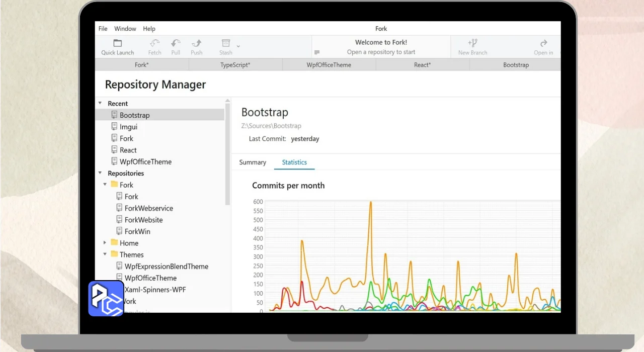Collapse the Themes folder

tap(105, 254)
